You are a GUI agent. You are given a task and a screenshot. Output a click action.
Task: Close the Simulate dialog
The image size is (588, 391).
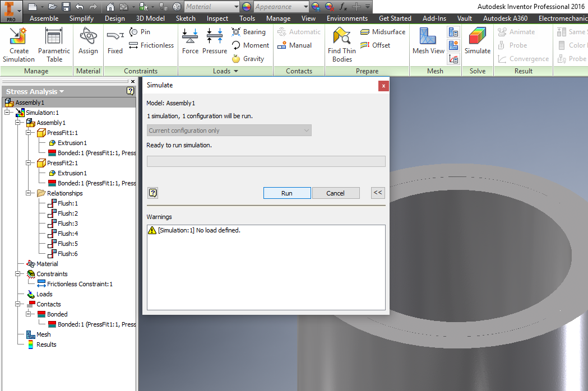coord(383,86)
